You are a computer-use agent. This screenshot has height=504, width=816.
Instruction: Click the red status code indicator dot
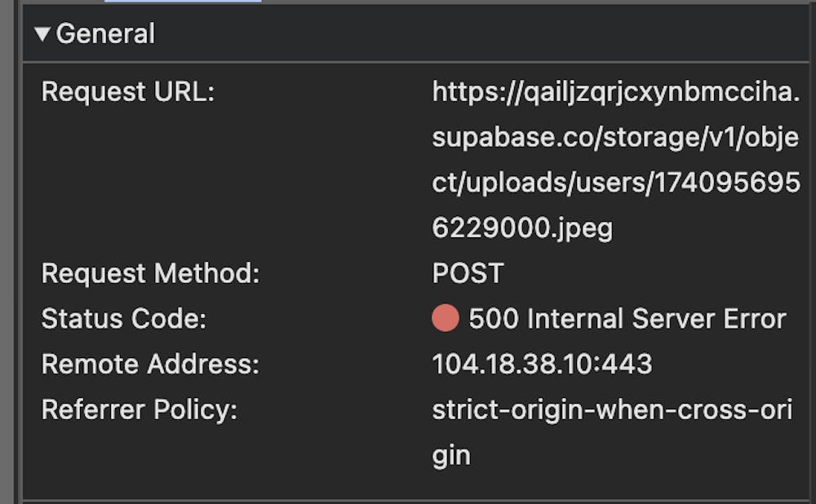coord(445,318)
